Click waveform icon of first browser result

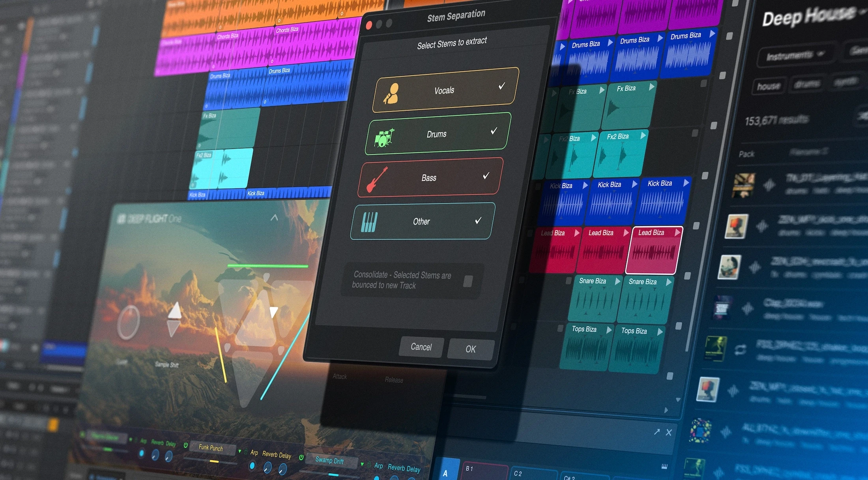[769, 184]
